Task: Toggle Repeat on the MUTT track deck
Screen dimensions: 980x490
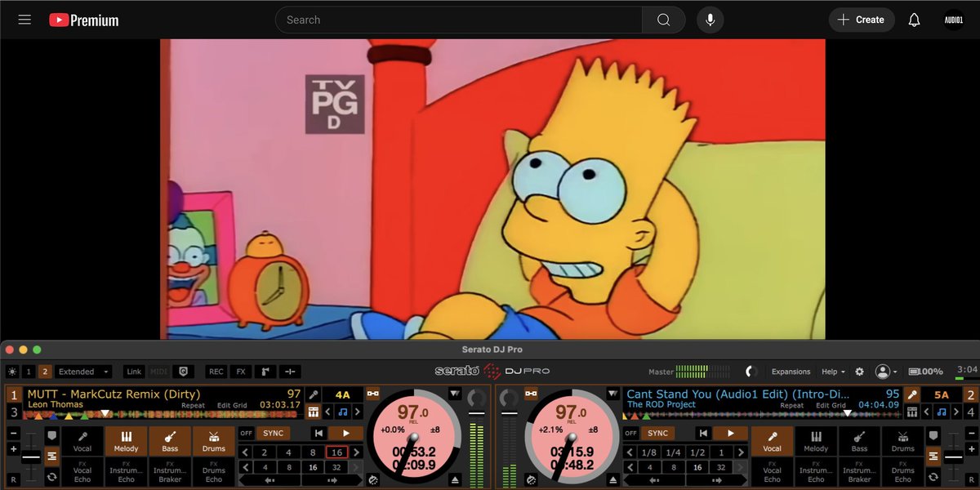Action: coord(194,405)
